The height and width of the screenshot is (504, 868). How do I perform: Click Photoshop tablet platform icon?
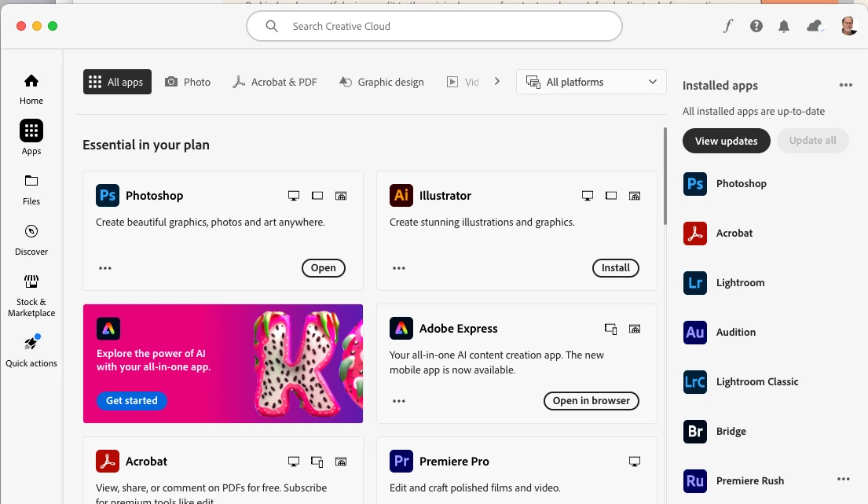[x=317, y=196]
